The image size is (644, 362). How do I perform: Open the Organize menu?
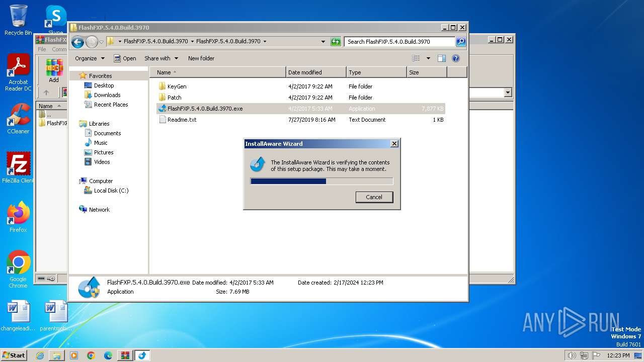(x=90, y=58)
